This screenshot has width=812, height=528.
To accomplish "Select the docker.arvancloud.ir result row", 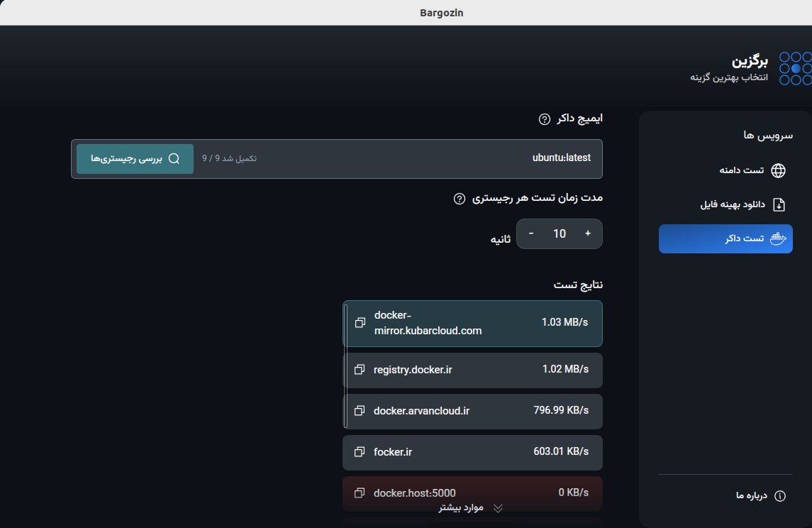I will 473,412.
